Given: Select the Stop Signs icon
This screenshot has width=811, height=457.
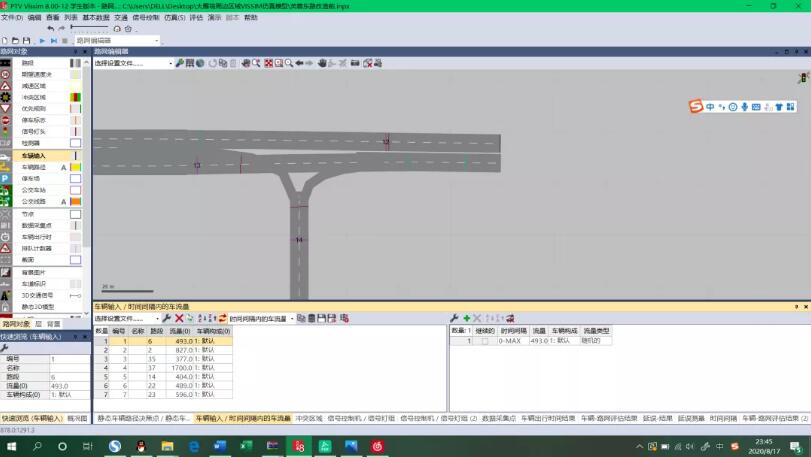Looking at the screenshot, I should tap(5, 120).
